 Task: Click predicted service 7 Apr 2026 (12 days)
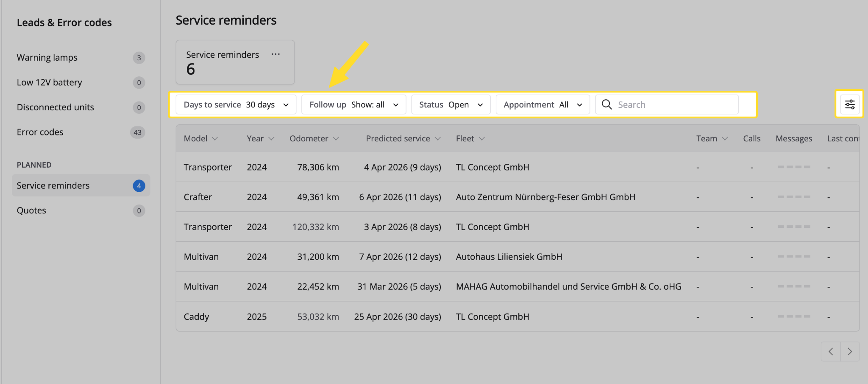tap(400, 257)
